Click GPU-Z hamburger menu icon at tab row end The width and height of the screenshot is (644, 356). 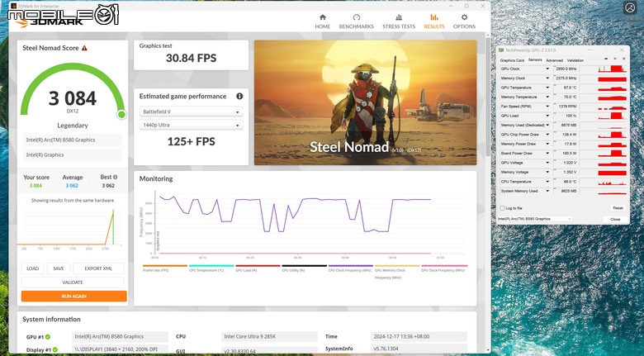coord(623,59)
